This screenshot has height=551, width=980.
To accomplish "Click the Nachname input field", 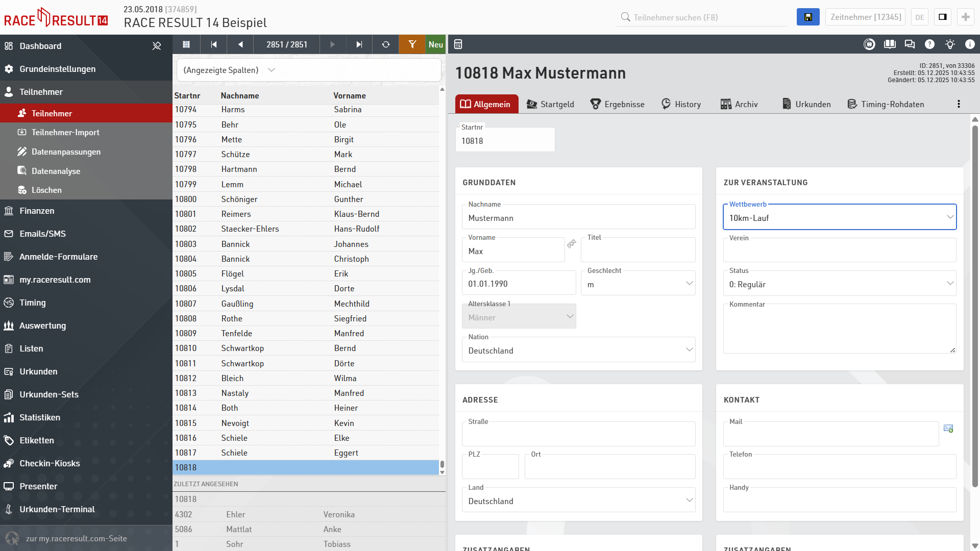I will [x=578, y=218].
